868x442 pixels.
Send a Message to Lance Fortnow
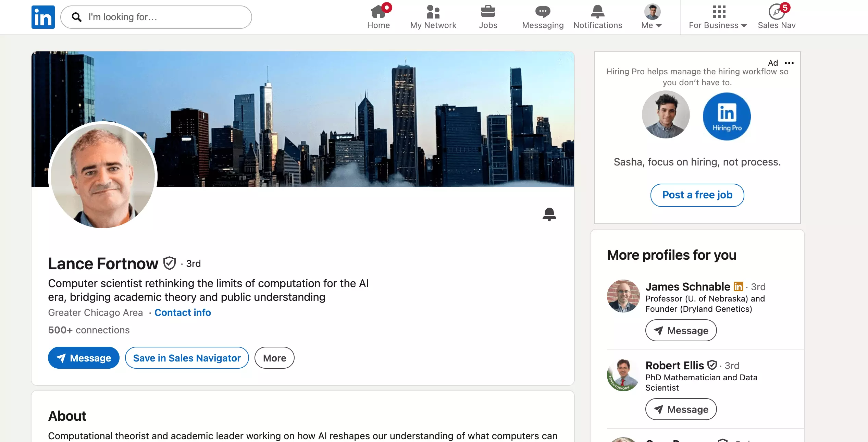coord(84,358)
